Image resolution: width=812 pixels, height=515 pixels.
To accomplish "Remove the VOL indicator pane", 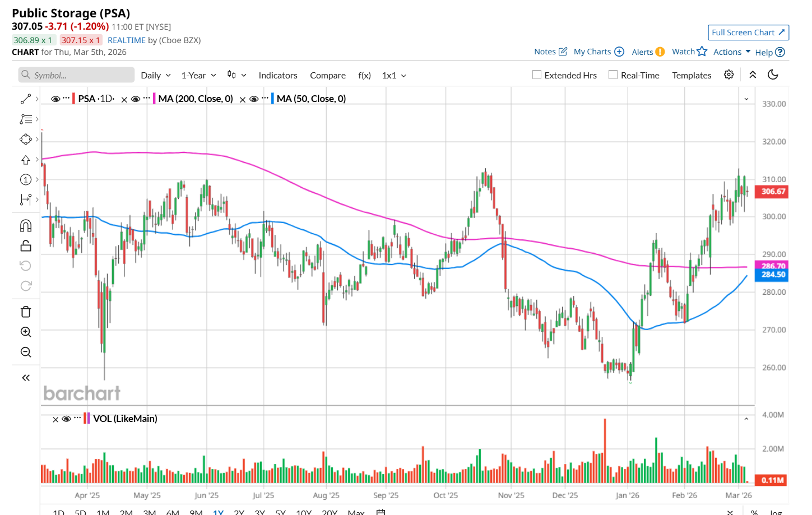I will (55, 419).
